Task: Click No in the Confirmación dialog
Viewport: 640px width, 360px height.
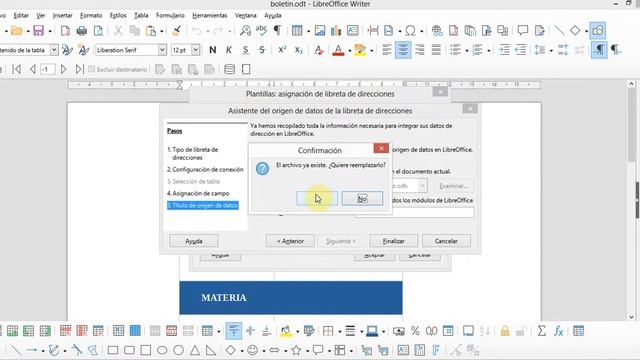Action: 362,198
